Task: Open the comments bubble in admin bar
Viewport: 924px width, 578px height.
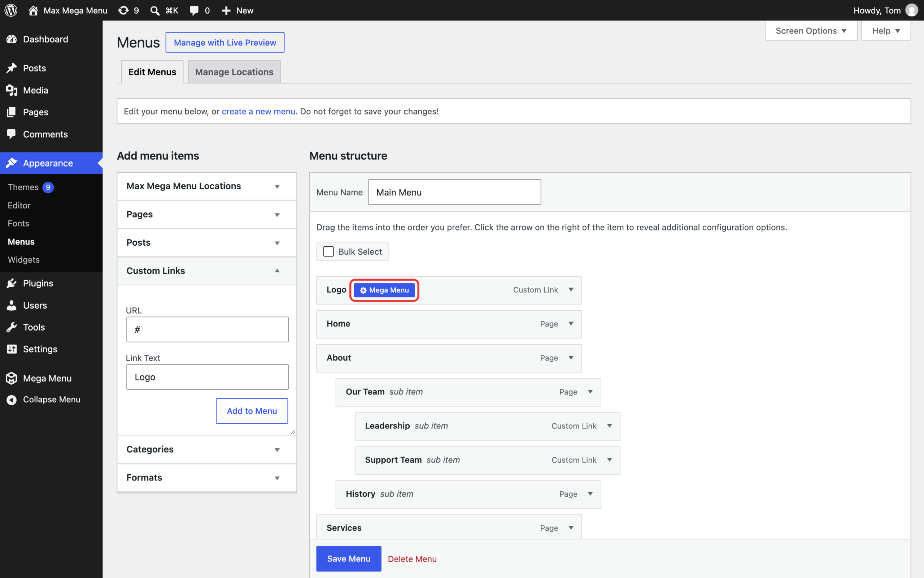Action: (x=194, y=10)
